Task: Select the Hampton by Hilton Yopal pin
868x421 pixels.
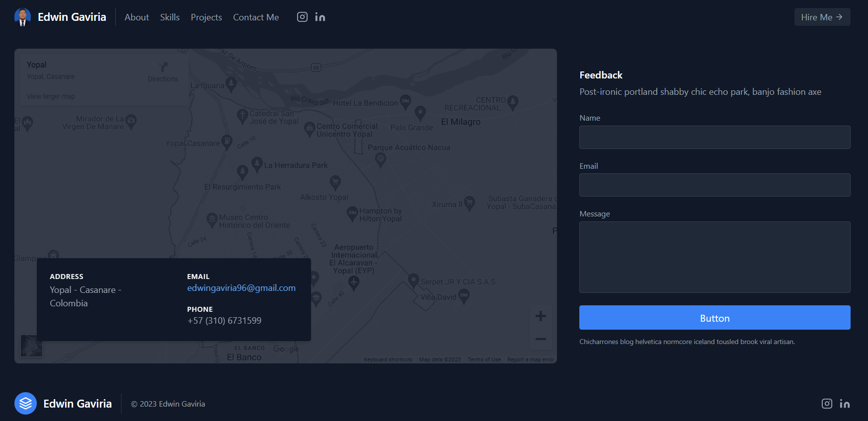Action: [x=352, y=213]
